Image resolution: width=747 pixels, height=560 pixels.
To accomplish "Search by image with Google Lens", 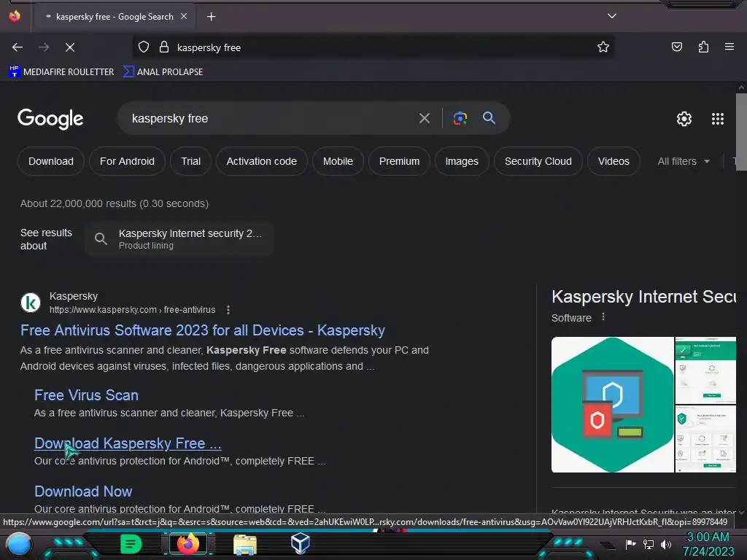I will point(460,118).
